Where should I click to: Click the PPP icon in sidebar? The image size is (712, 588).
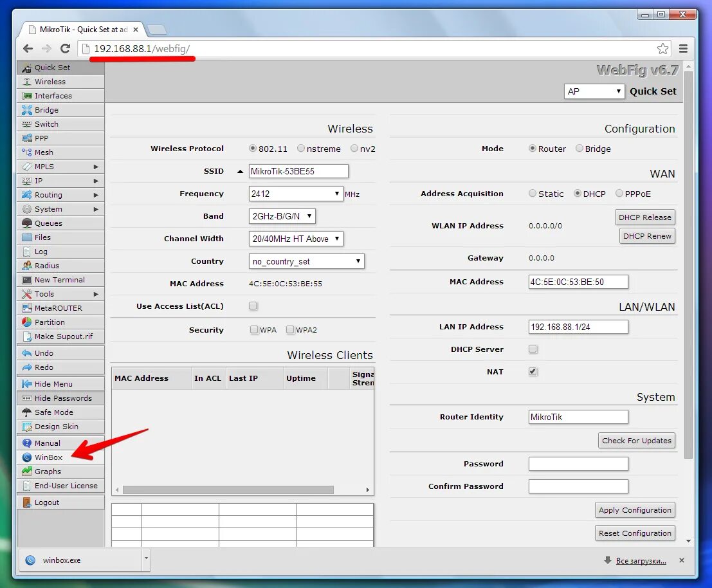click(27, 138)
